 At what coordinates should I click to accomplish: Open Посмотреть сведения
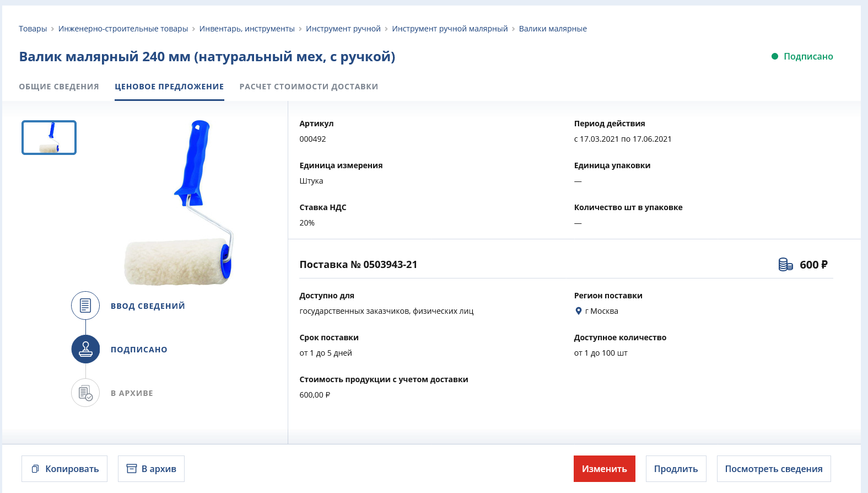click(x=774, y=469)
